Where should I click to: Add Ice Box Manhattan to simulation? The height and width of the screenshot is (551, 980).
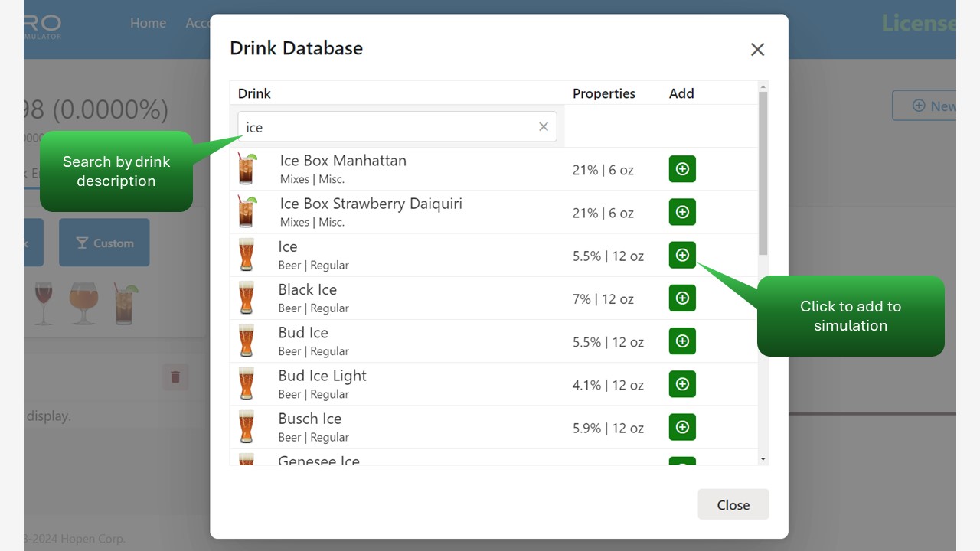(x=682, y=168)
